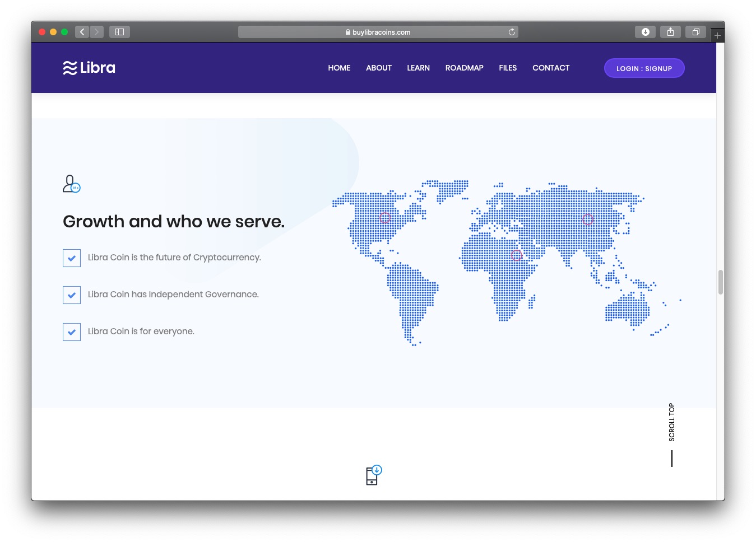Toggle checkbox for Libra Coin for everyone
The height and width of the screenshot is (542, 756).
(x=72, y=332)
